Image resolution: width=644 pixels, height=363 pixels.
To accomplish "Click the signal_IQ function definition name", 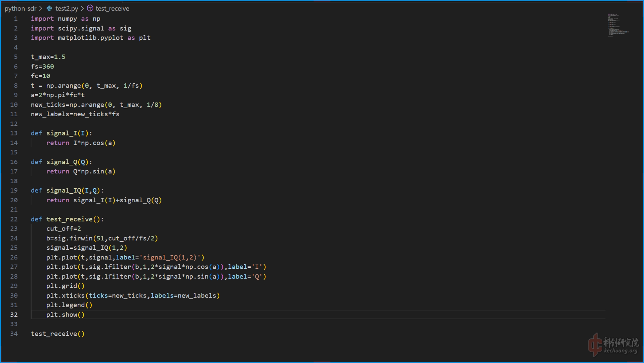I will pyautogui.click(x=64, y=191).
